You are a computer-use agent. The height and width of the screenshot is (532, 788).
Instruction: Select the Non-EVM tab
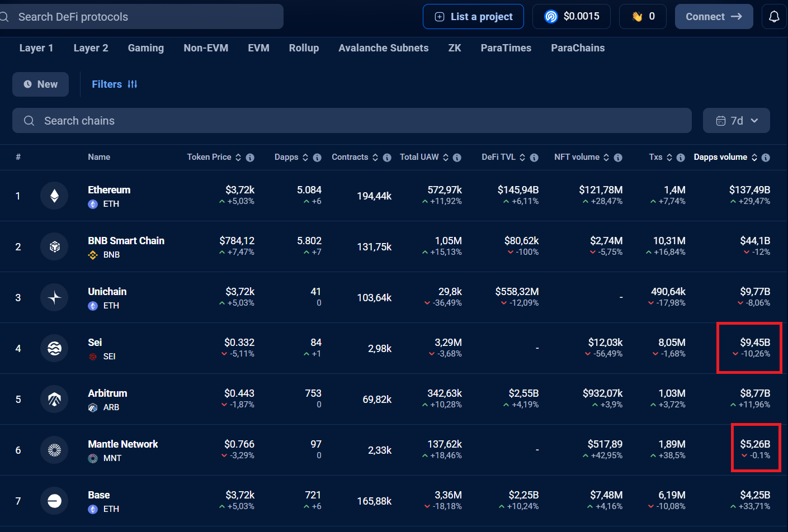[x=206, y=48]
